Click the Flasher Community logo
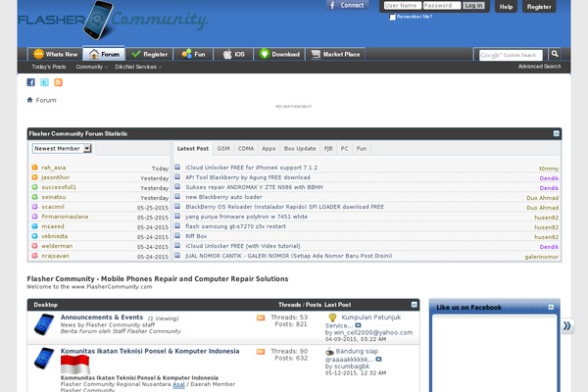The width and height of the screenshot is (588, 392). [x=113, y=21]
